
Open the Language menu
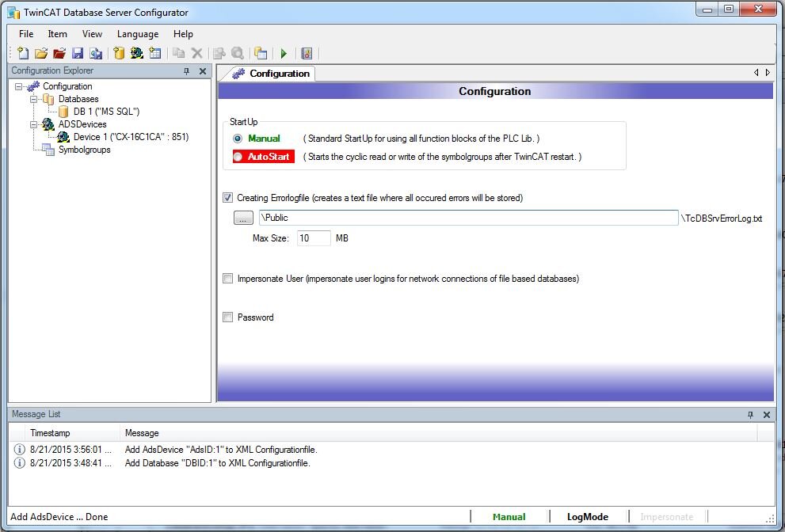pyautogui.click(x=138, y=34)
